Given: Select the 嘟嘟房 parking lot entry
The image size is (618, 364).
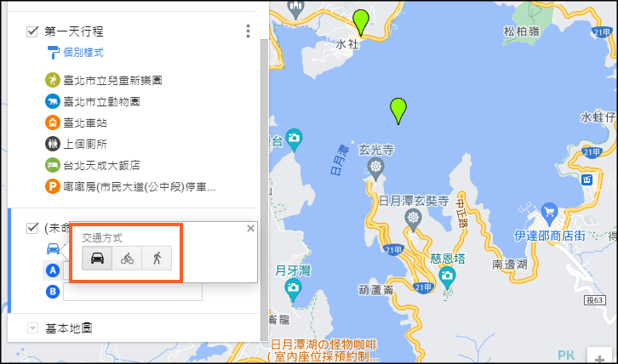Looking at the screenshot, I should pyautogui.click(x=140, y=187).
